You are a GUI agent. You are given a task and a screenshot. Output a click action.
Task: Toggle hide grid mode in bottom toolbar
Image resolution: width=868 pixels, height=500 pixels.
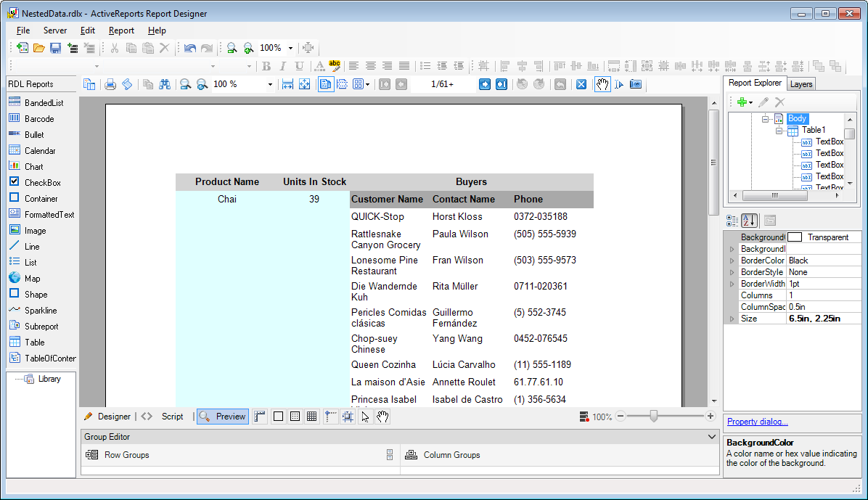[x=279, y=417]
